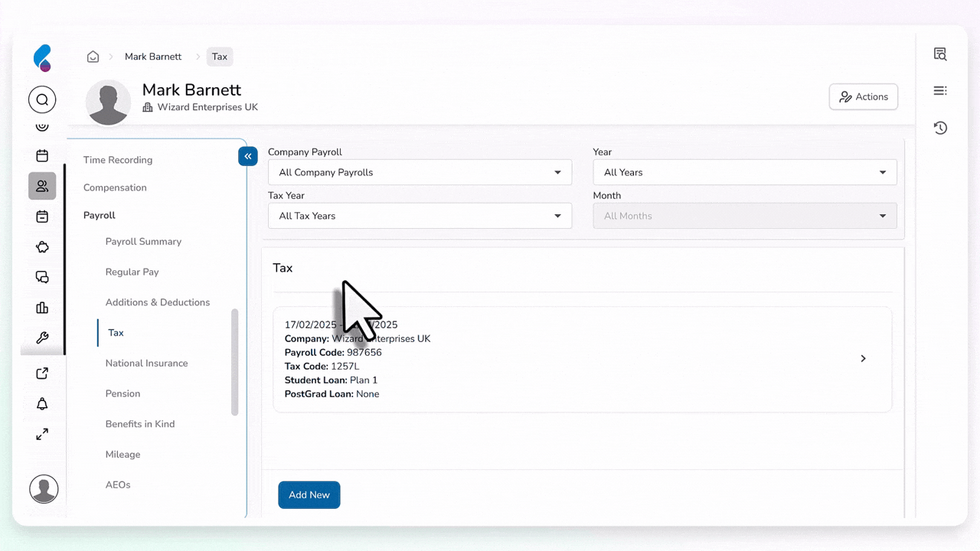
Task: Click the side menu vertical scrollbar
Action: 234,362
